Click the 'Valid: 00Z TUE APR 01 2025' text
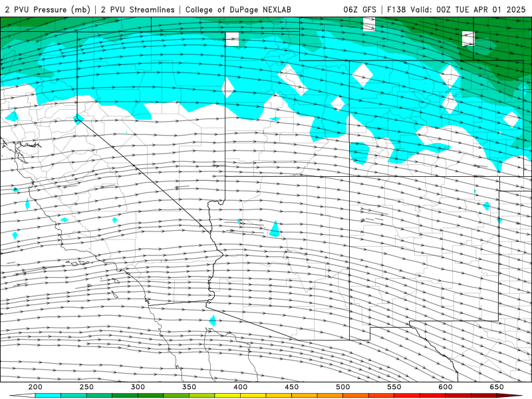This screenshot has height=399, width=532. pyautogui.click(x=468, y=9)
